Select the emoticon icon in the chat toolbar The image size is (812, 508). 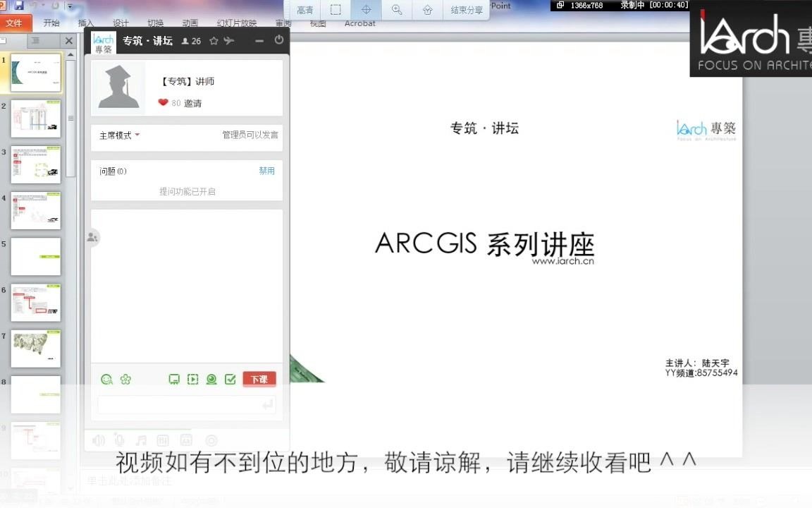pyautogui.click(x=106, y=379)
